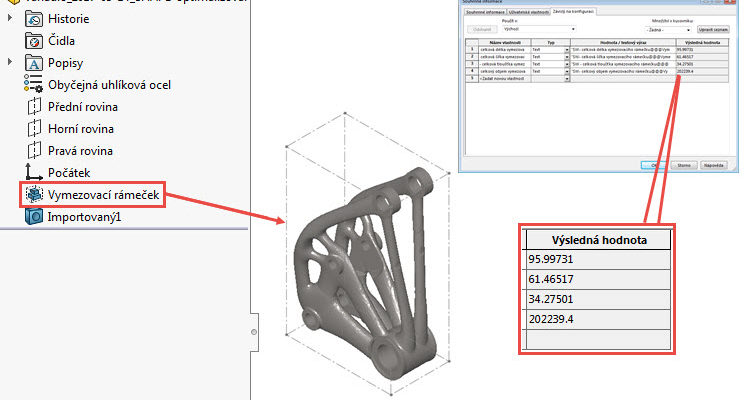Select the Přední rovina plane icon

tap(34, 106)
